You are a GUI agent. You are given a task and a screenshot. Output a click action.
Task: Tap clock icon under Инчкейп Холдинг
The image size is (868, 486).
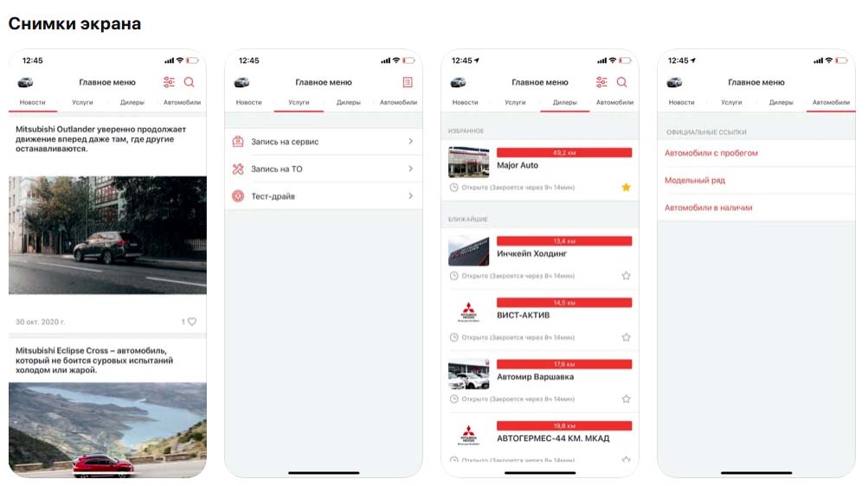(x=454, y=275)
